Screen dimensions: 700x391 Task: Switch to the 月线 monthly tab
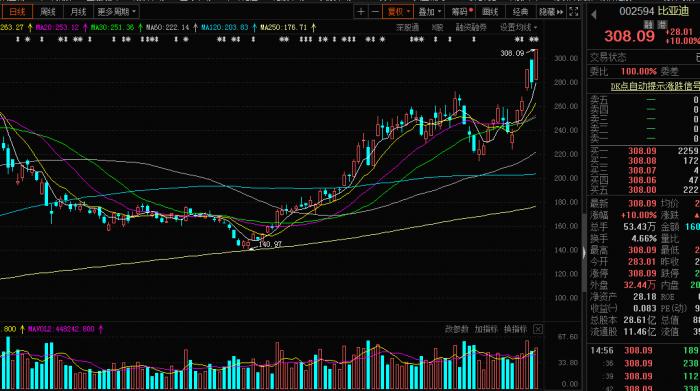pos(78,12)
